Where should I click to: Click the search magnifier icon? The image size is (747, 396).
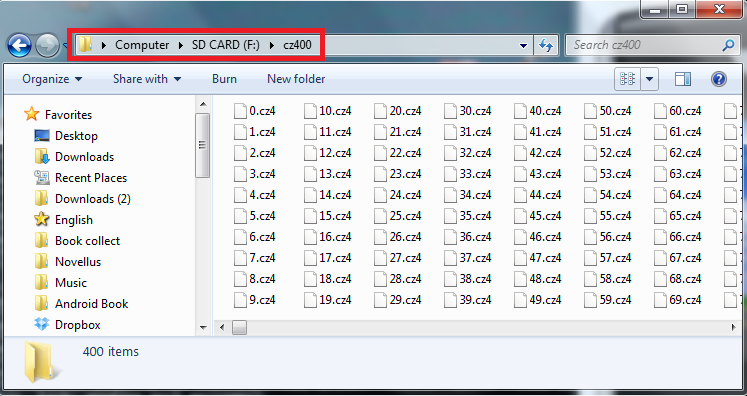tap(728, 45)
